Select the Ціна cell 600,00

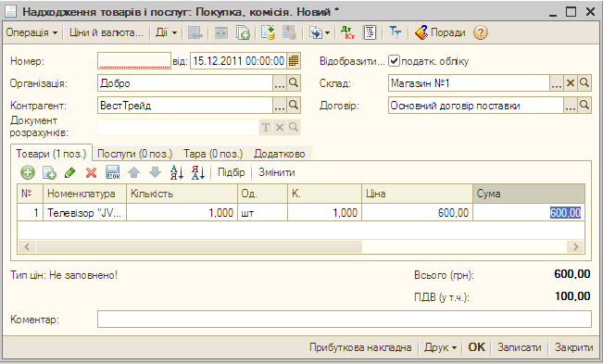[x=417, y=212]
